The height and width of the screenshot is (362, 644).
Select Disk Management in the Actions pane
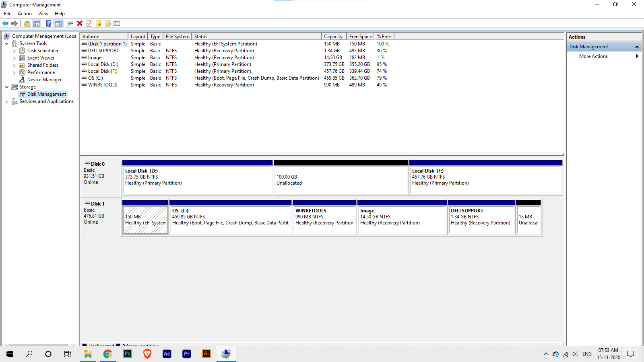click(x=588, y=46)
